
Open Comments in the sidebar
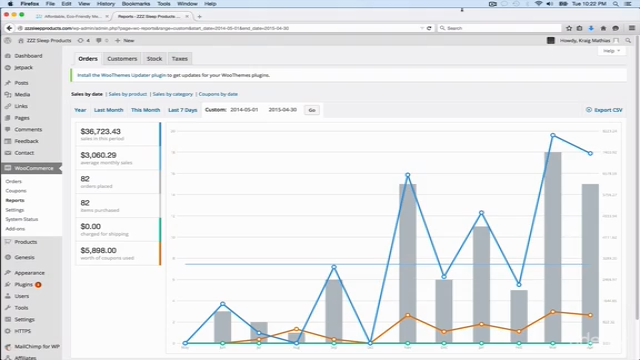(x=28, y=129)
